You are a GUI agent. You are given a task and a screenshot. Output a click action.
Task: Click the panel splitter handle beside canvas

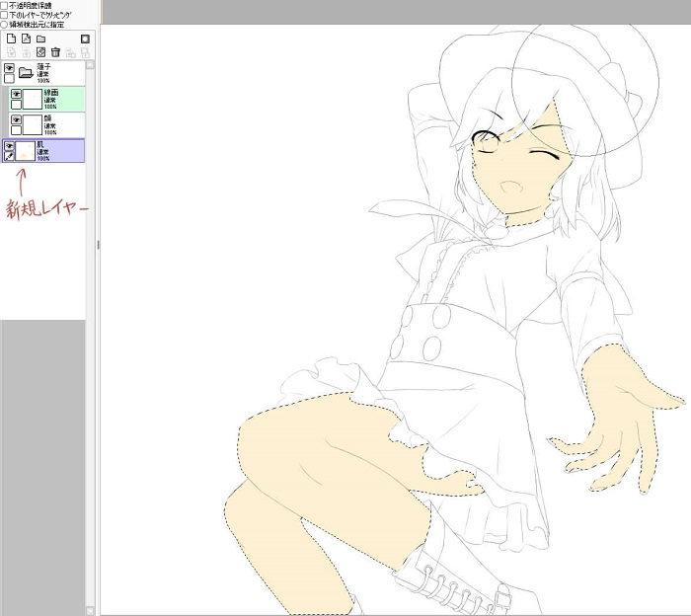tap(98, 245)
